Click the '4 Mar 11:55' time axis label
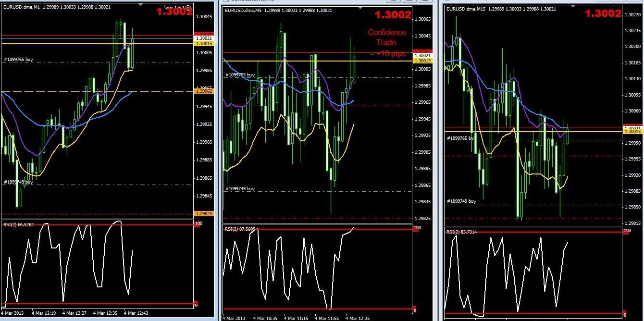 328,318
